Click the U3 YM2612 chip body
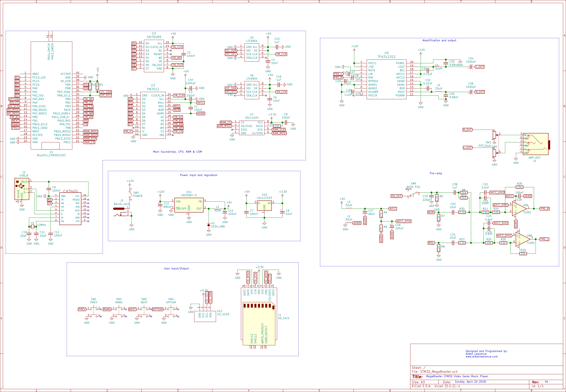566x392 pixels. tap(153, 115)
